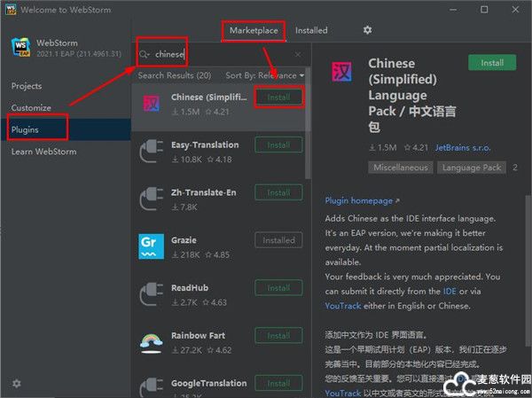Click the WebStorm EAP logo in sidebar

coord(20,47)
